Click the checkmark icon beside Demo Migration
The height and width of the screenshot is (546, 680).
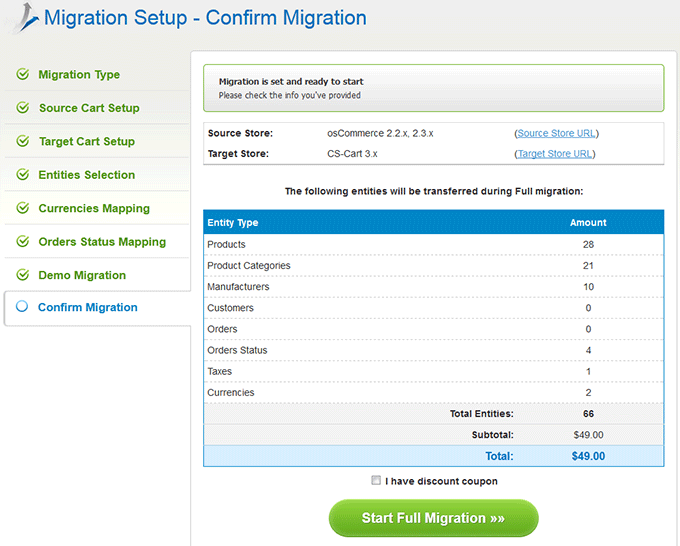tap(23, 275)
